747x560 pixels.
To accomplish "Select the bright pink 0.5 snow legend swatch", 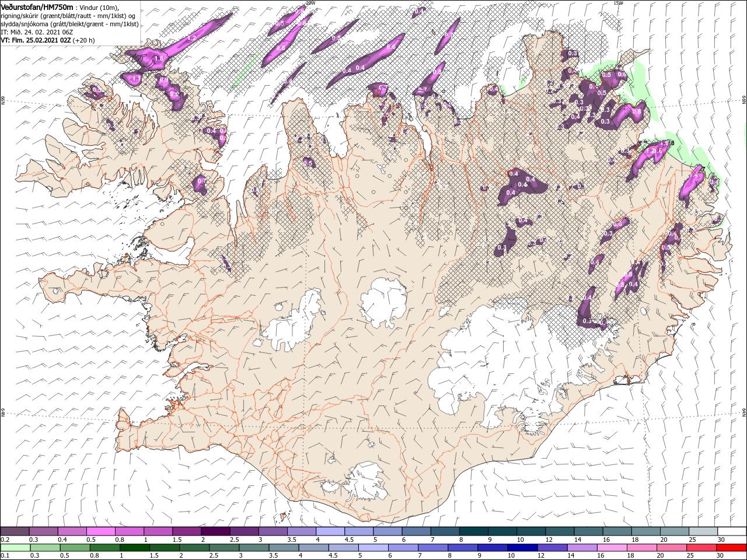I will pyautogui.click(x=100, y=531).
